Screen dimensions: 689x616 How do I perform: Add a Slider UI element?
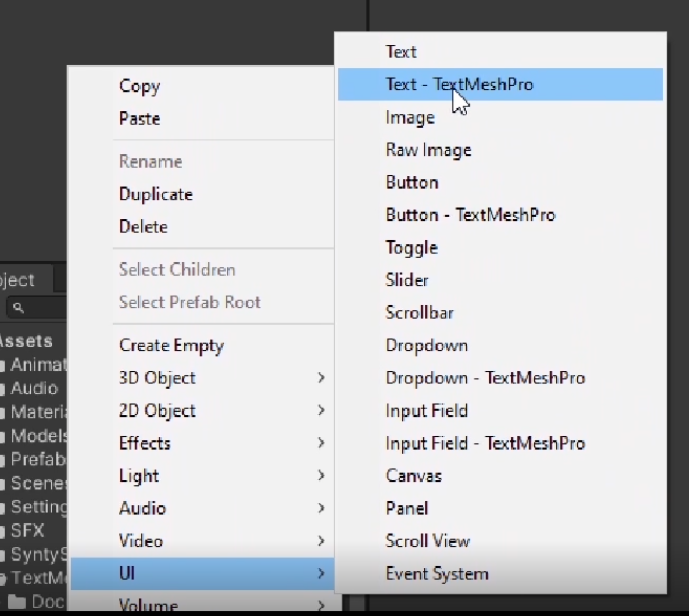pos(407,280)
